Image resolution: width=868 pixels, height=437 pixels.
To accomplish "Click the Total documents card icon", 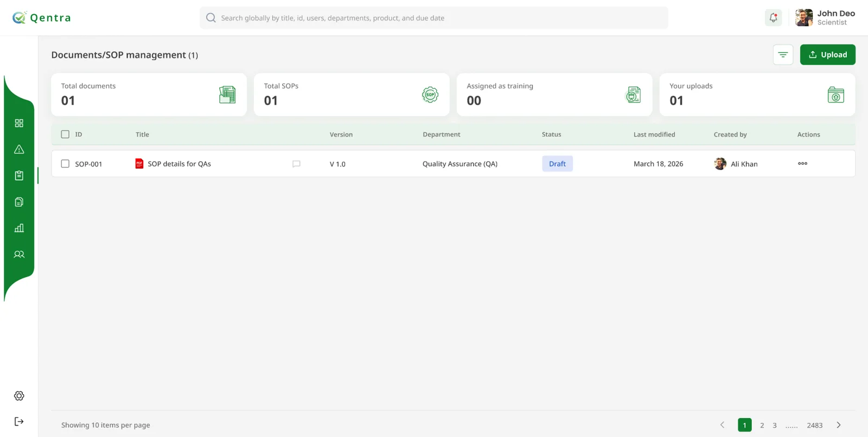I will pyautogui.click(x=227, y=95).
